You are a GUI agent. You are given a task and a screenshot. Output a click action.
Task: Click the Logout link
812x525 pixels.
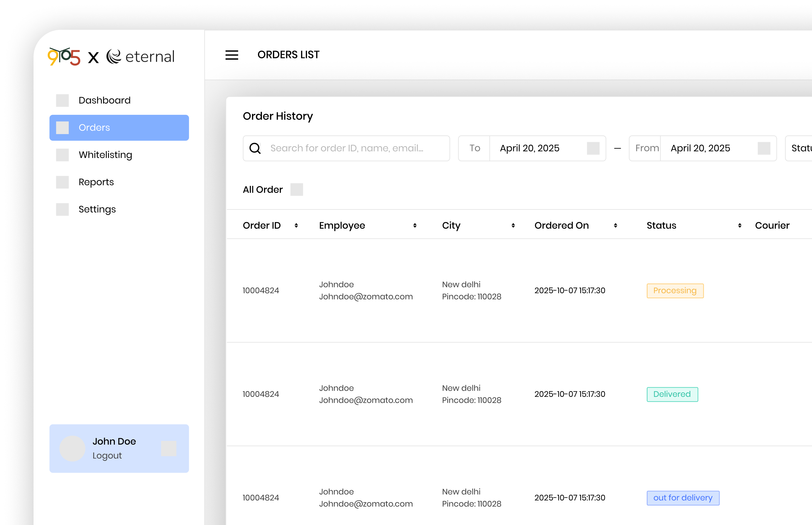pyautogui.click(x=107, y=456)
